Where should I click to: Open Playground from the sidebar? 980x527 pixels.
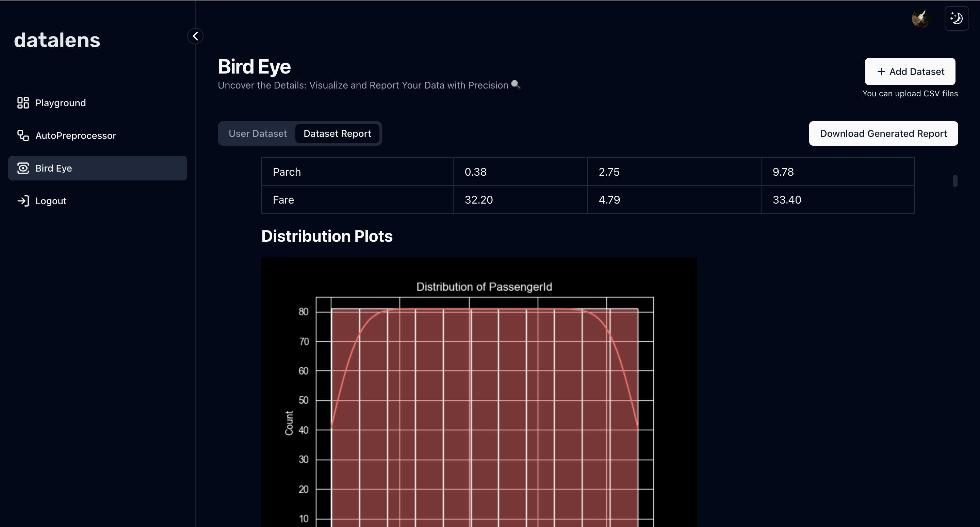click(61, 103)
